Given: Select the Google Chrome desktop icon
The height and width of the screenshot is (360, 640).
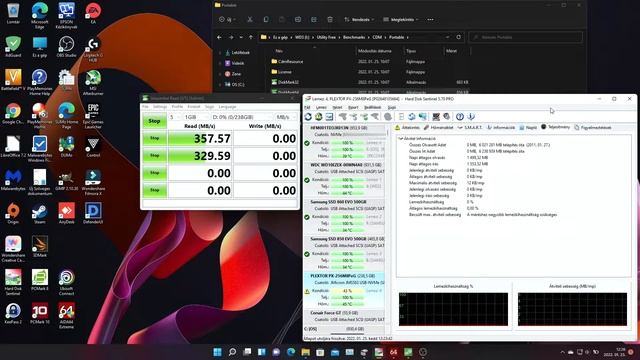Looking at the screenshot, I should [x=13, y=113].
